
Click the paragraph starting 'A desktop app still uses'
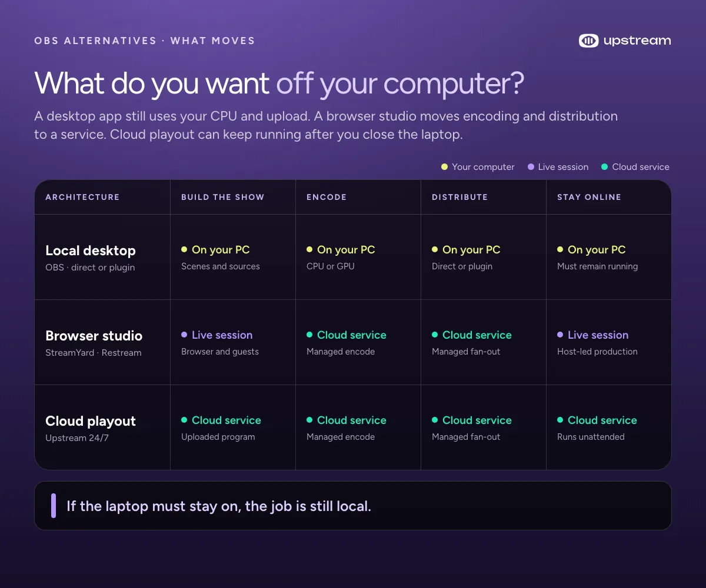[x=326, y=125]
